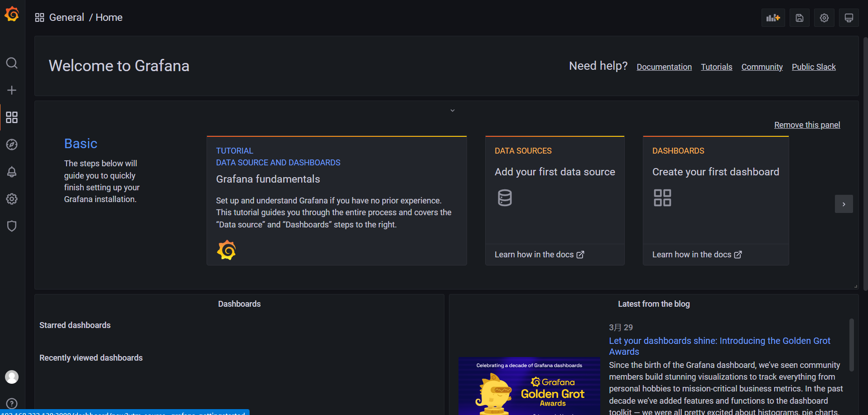
Task: Open the Public Slack link
Action: coord(814,67)
